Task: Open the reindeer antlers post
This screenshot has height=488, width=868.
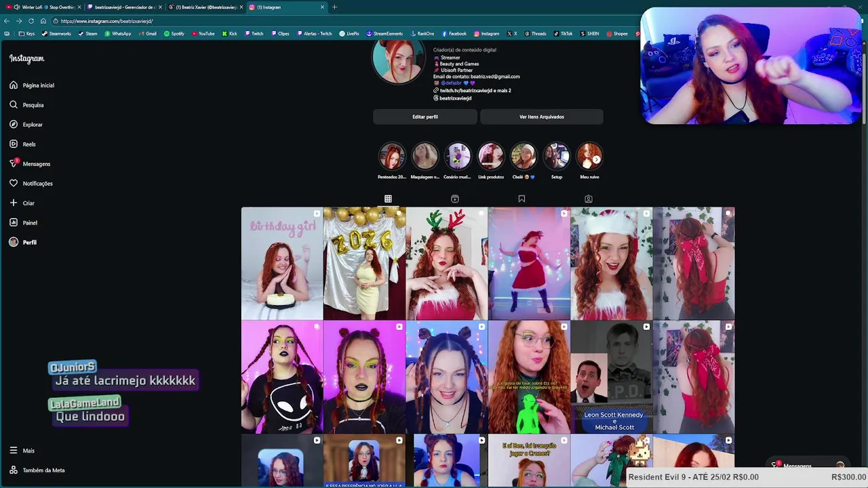Action: (x=446, y=263)
